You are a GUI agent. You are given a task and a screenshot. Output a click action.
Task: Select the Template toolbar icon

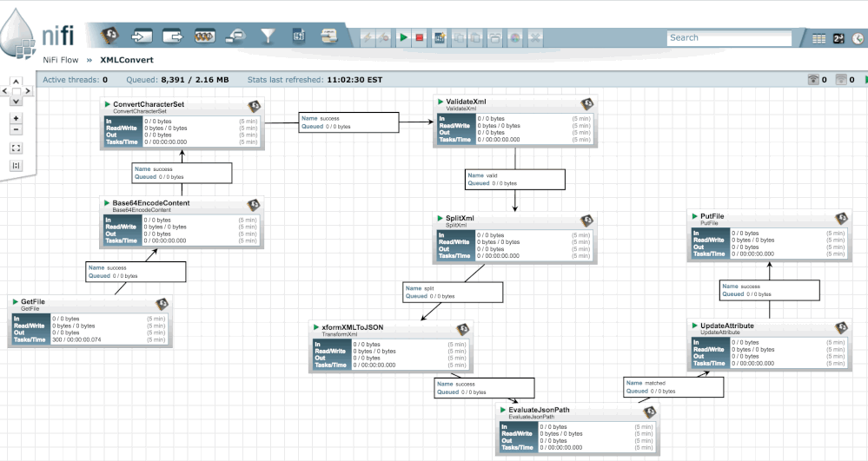click(299, 36)
